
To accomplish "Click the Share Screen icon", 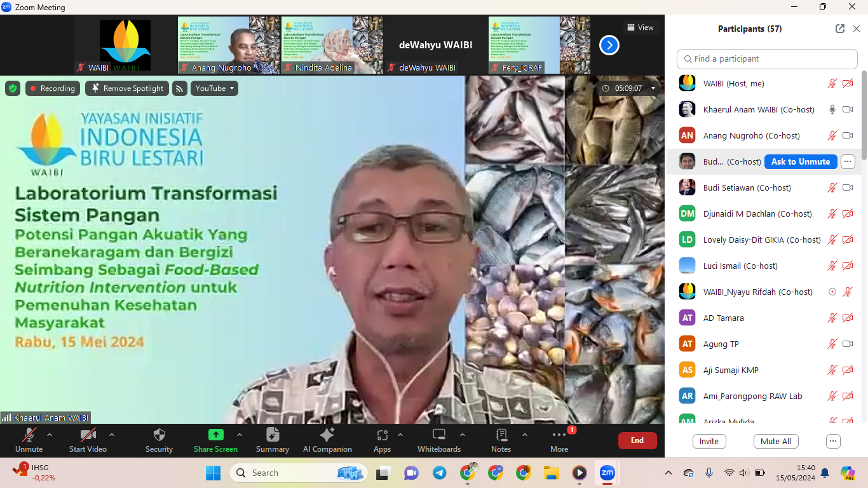I will pyautogui.click(x=215, y=435).
